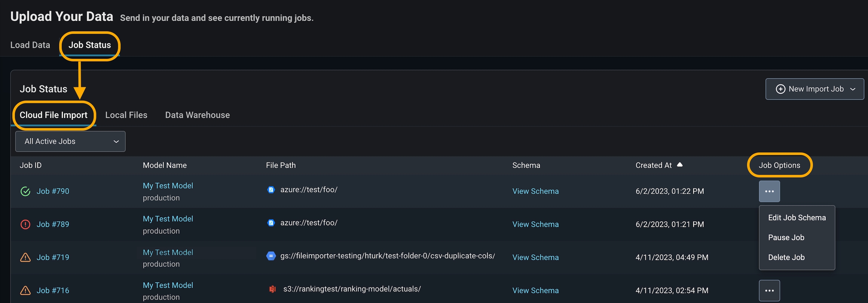
Task: Click the Azure icon in Job #789 row
Action: pyautogui.click(x=271, y=223)
